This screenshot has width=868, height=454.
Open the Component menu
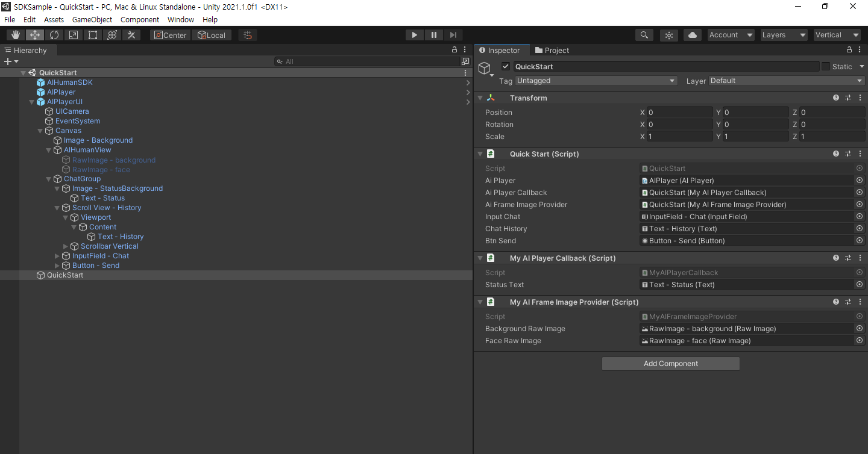click(x=140, y=19)
